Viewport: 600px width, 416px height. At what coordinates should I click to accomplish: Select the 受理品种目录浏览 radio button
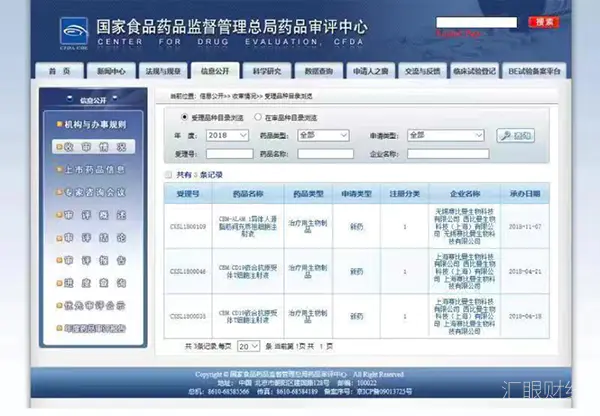click(184, 117)
